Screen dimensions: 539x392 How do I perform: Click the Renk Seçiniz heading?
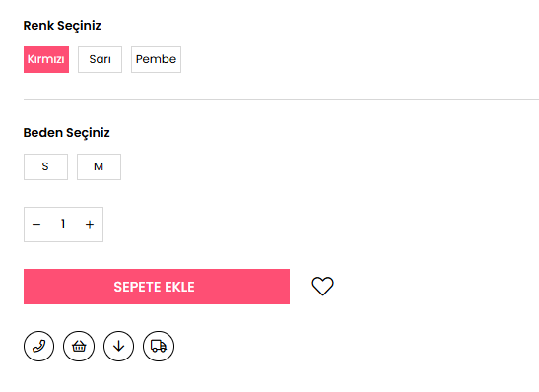point(62,26)
